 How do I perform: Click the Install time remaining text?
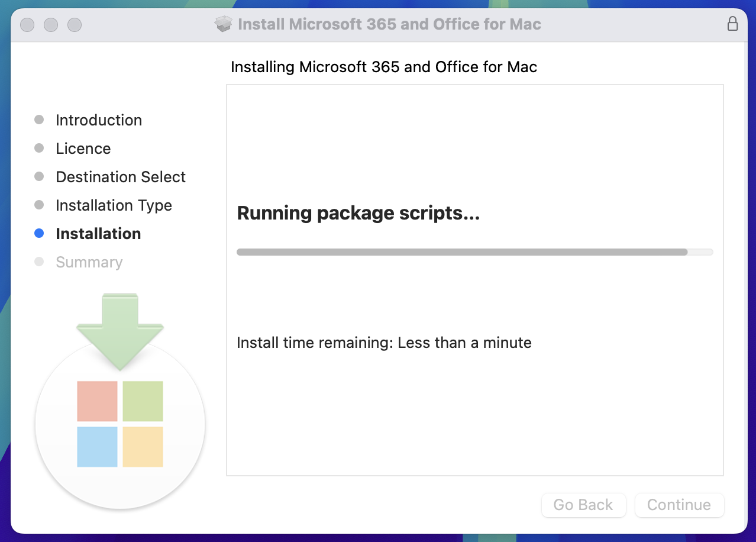[384, 343]
